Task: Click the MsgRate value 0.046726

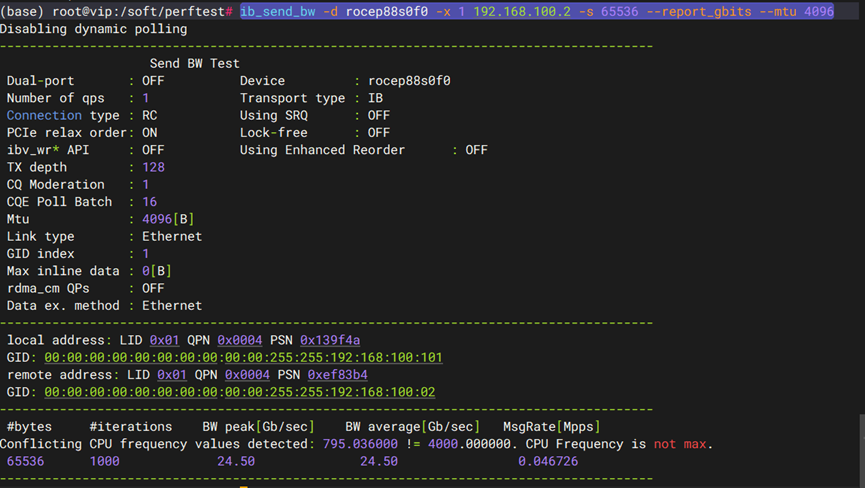Action: coord(547,461)
